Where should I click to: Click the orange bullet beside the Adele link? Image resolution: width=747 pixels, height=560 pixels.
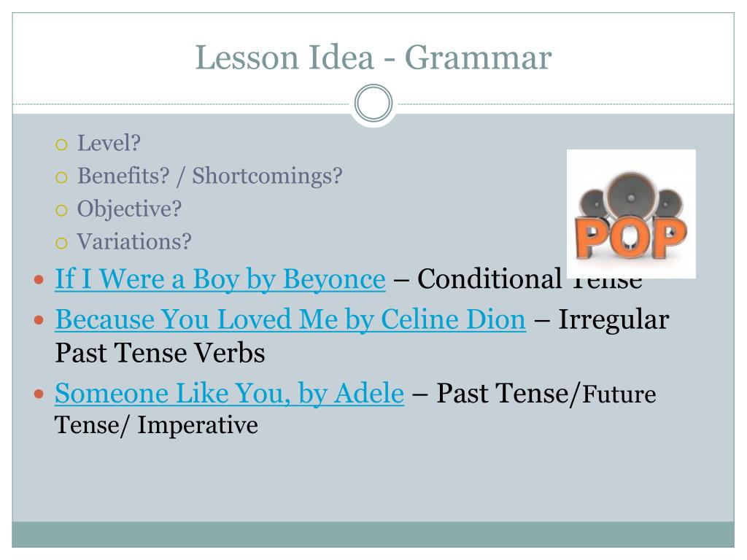point(39,394)
